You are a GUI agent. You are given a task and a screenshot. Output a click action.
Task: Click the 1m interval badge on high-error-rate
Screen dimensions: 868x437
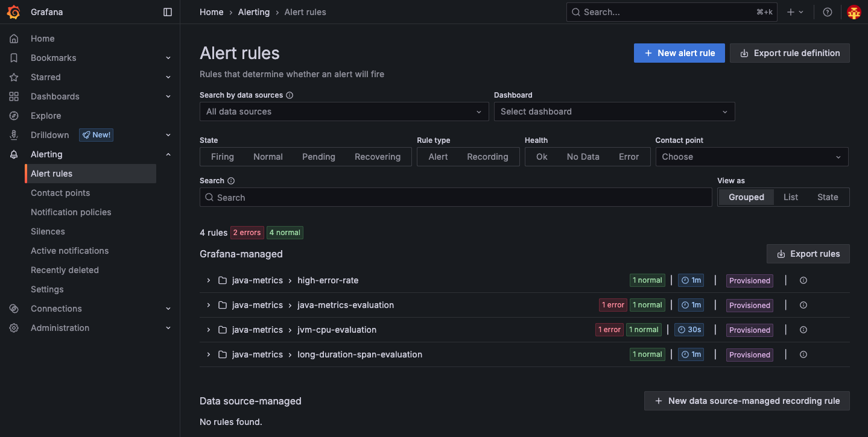(691, 280)
